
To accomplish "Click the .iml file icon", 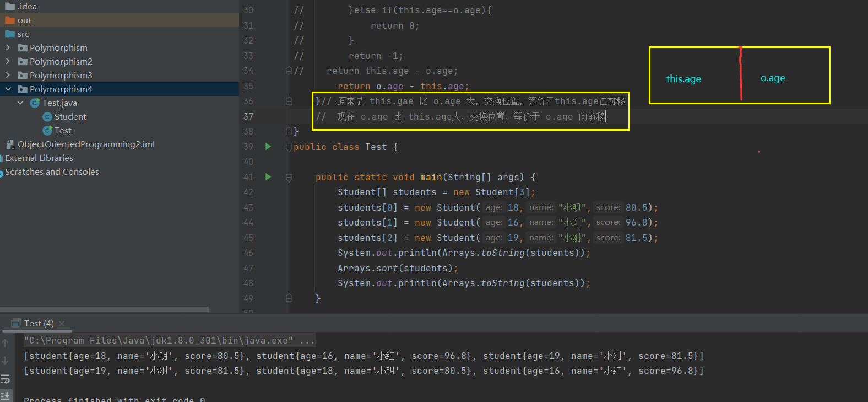I will [10, 144].
